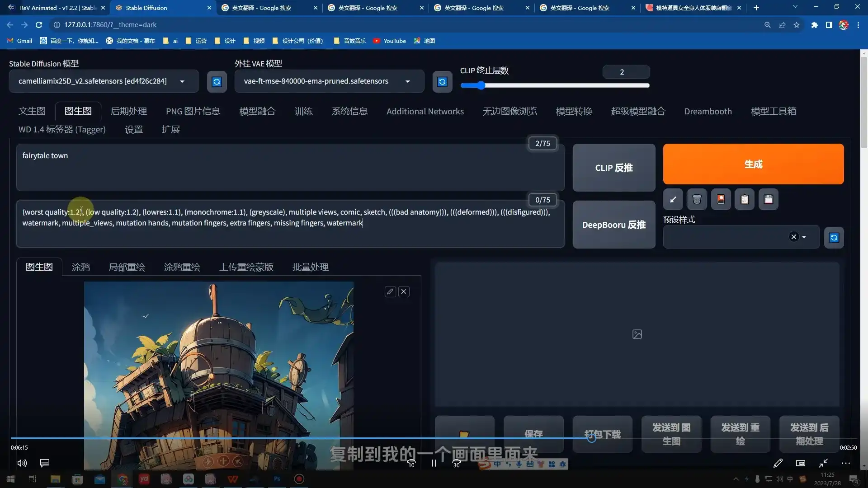The image size is (868, 488).
Task: Click the trash can icon to clear prompts
Action: [697, 199]
